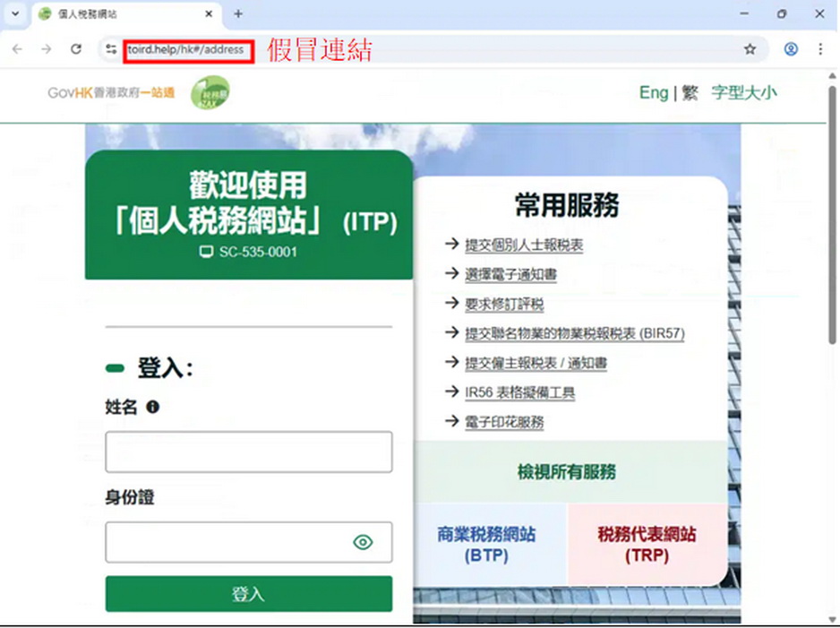The height and width of the screenshot is (628, 840).
Task: Open the Chrome profile avatar icon
Action: click(x=791, y=50)
